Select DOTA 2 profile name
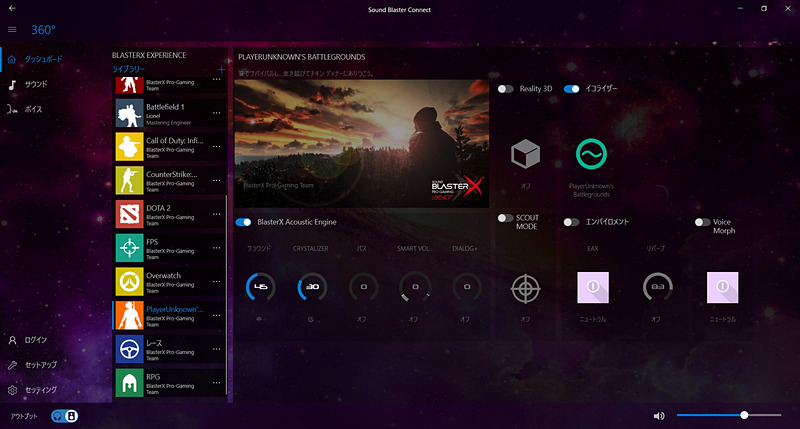 tap(159, 208)
